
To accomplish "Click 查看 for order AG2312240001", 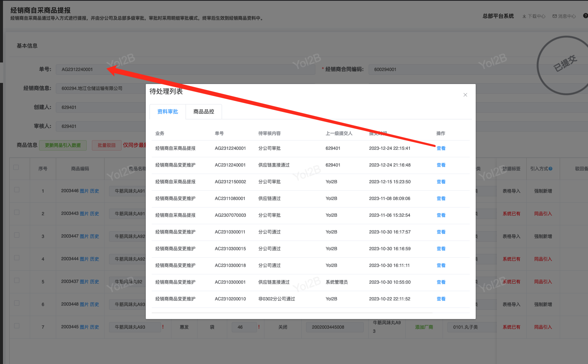I will click(x=441, y=148).
